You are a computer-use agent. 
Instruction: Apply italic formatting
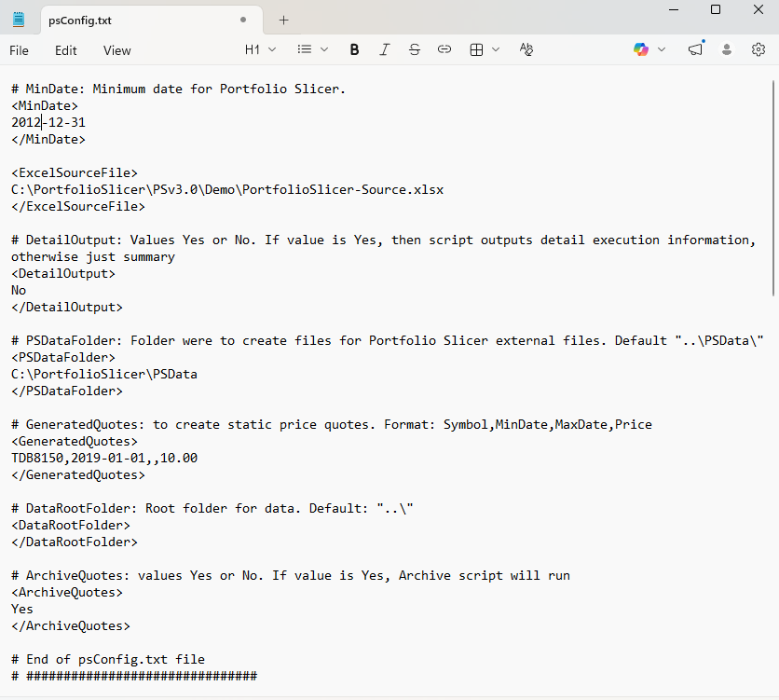pyautogui.click(x=384, y=49)
